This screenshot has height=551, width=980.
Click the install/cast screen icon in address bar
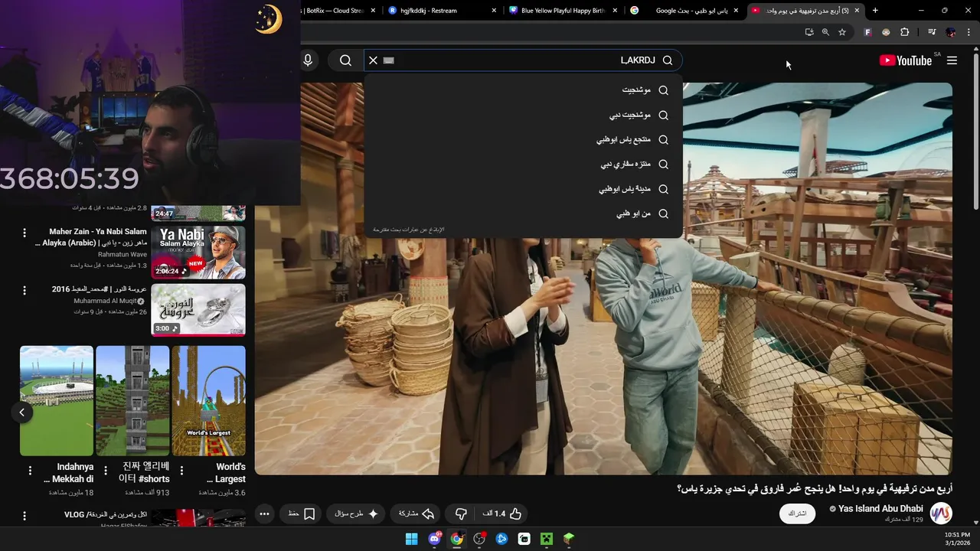click(809, 32)
